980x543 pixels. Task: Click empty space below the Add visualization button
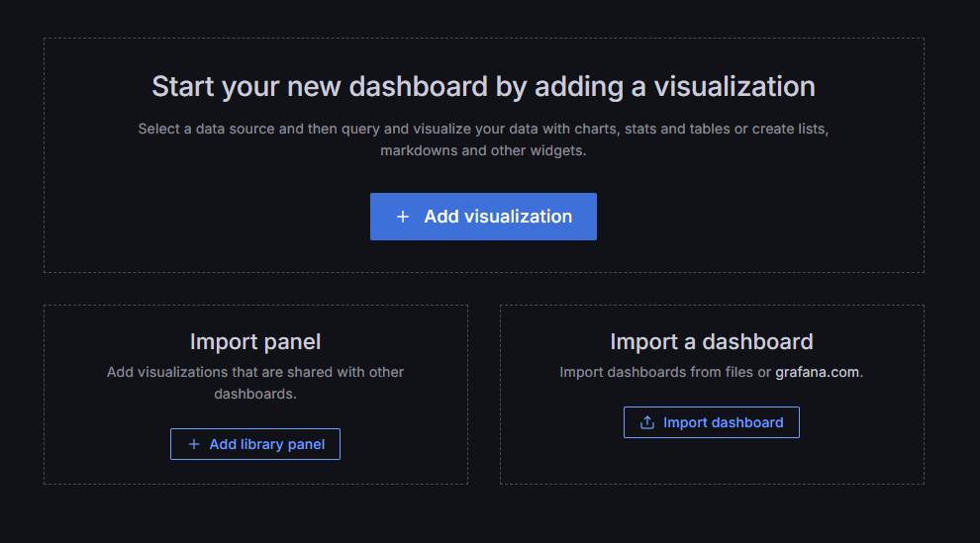pos(483,256)
